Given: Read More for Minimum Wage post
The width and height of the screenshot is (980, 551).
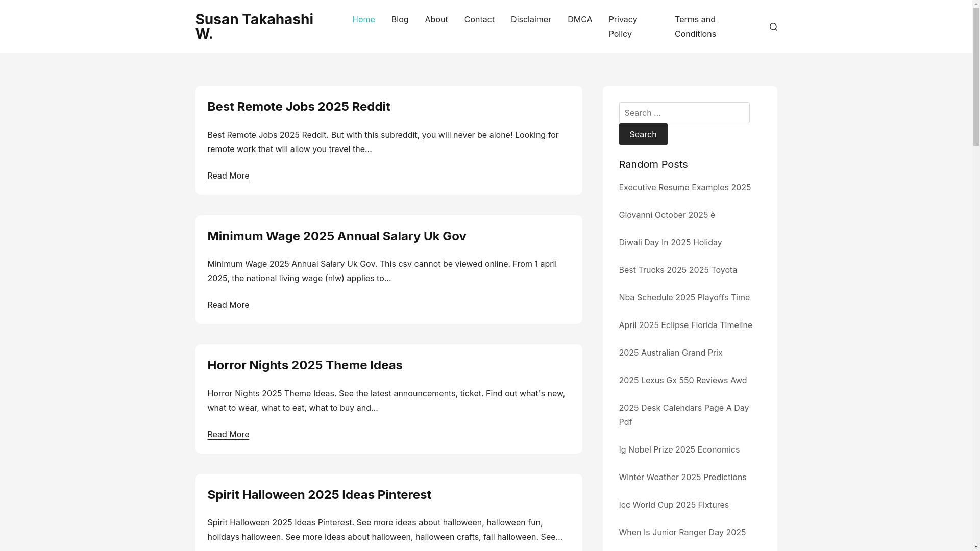Looking at the screenshot, I should pos(228,305).
